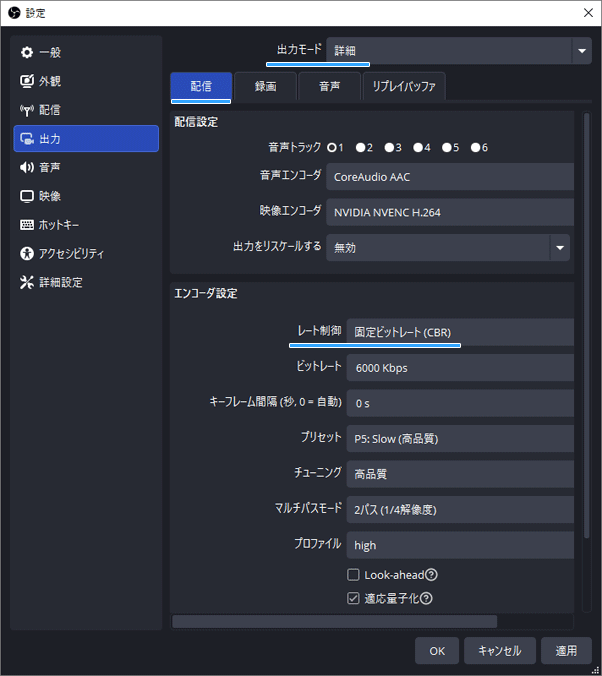Enable the Look-ahead checkbox
Image resolution: width=602 pixels, height=676 pixels.
353,575
